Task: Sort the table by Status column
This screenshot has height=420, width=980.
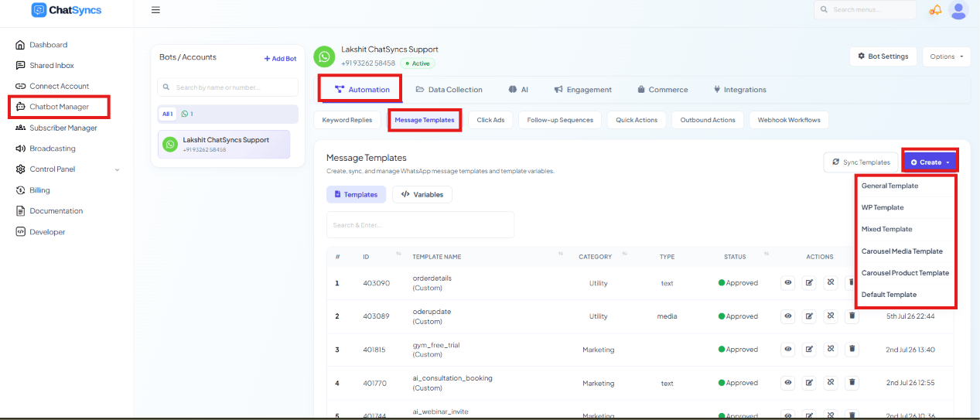Action: tap(767, 255)
